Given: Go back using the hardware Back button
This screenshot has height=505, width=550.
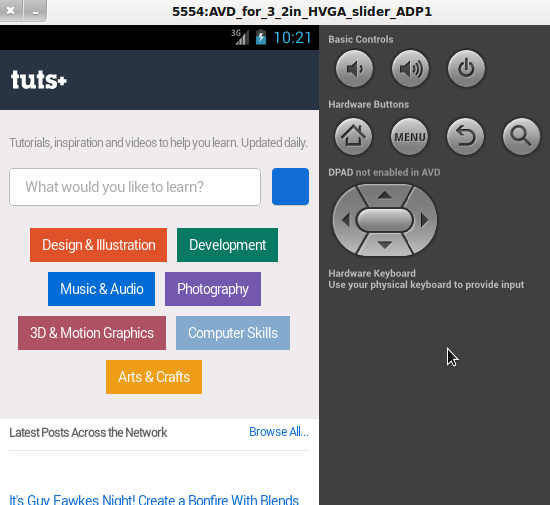Looking at the screenshot, I should coord(465,136).
